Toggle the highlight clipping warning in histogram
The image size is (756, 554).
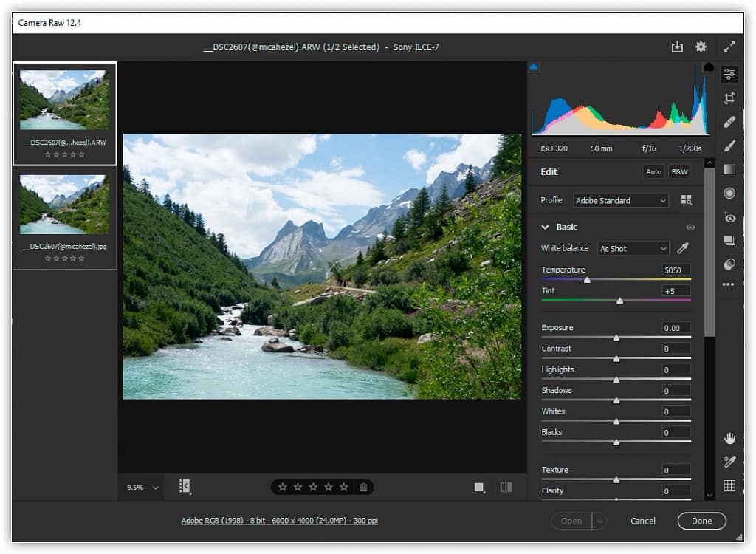pos(708,66)
